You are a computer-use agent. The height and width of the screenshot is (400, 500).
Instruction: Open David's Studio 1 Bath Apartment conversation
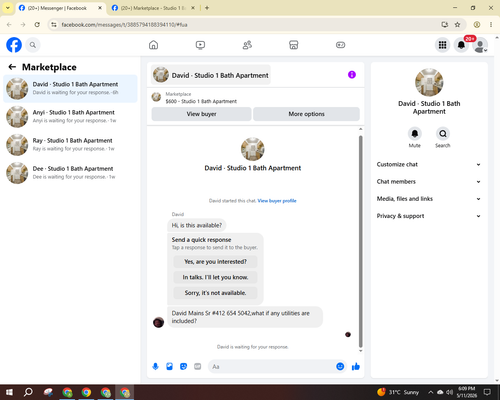point(70,88)
